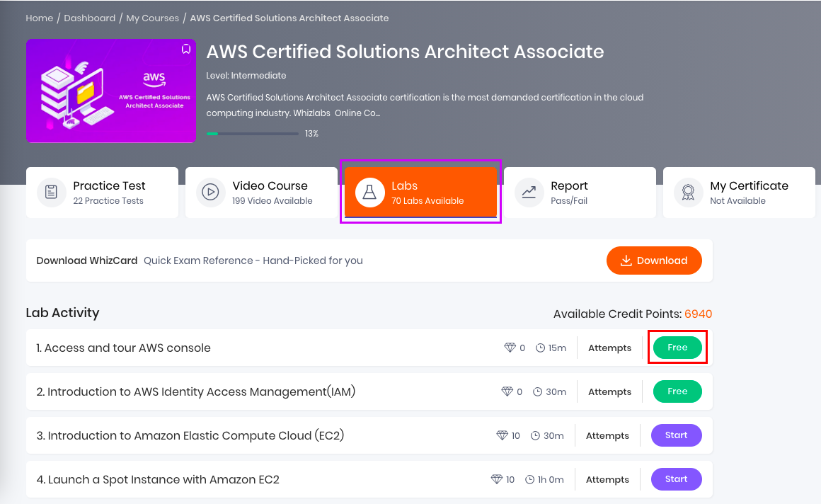The width and height of the screenshot is (821, 504).
Task: Click Free for Introduction to IAM lab
Action: coord(677,391)
